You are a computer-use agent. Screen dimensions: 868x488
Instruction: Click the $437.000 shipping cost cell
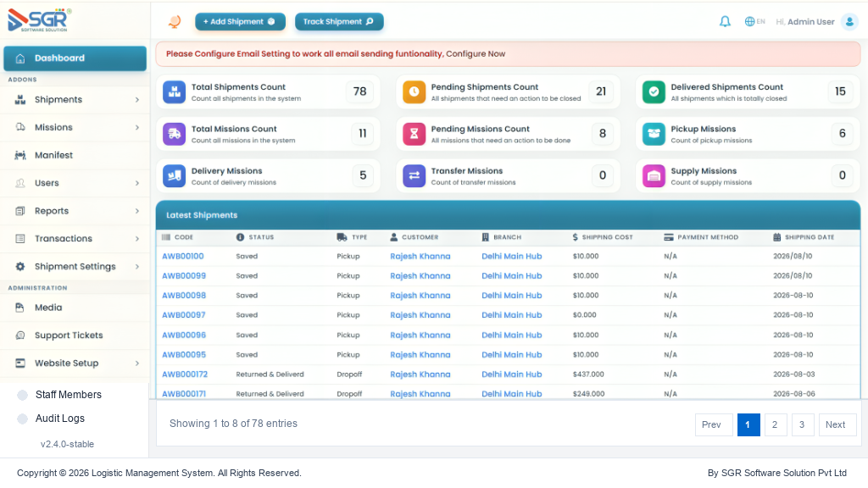[x=588, y=374]
